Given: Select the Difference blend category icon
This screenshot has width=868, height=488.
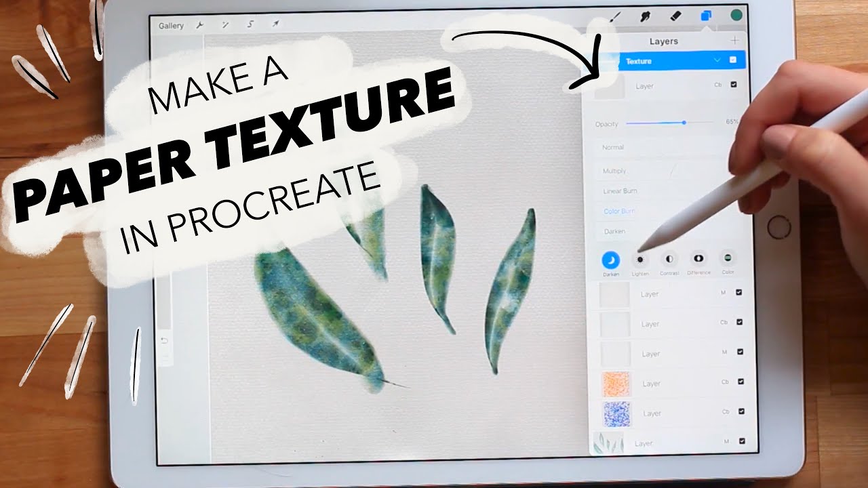Looking at the screenshot, I should 698,258.
